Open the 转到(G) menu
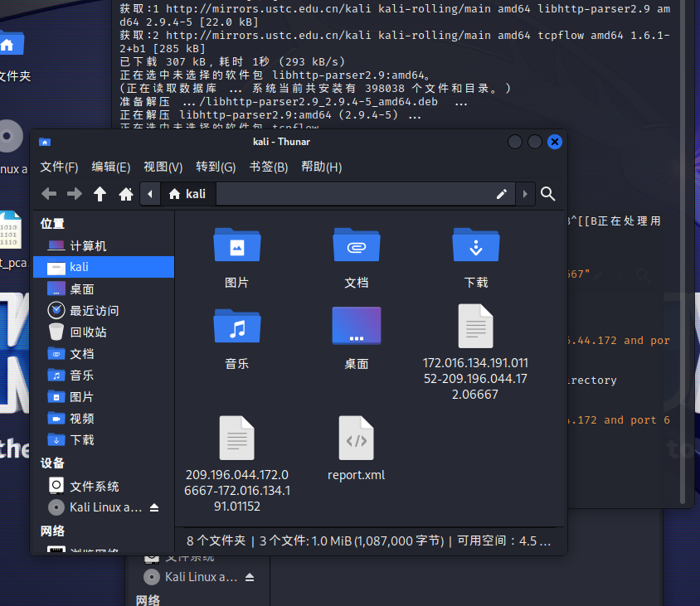This screenshot has width=700, height=606. coord(216,167)
